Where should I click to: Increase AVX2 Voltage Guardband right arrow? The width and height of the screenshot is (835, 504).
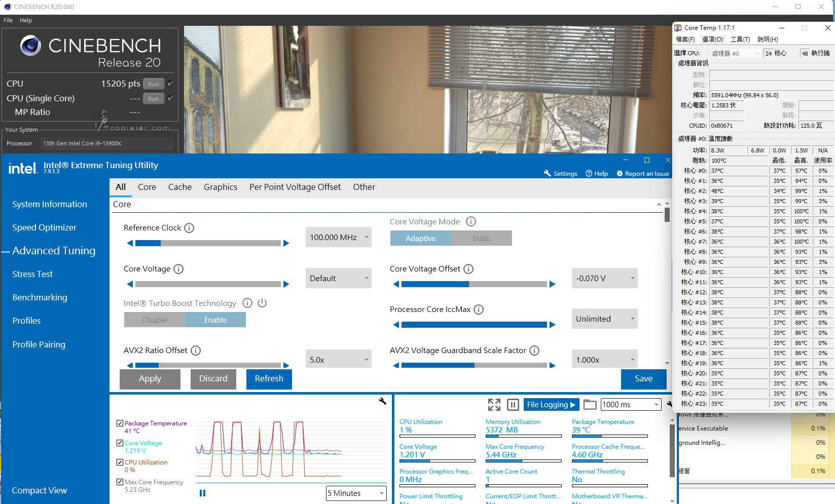[553, 365]
